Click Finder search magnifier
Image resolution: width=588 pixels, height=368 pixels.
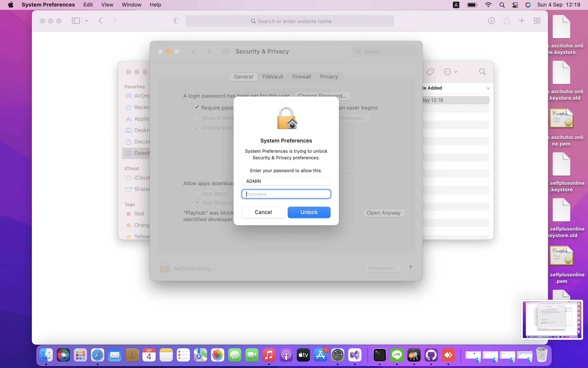pyautogui.click(x=482, y=72)
